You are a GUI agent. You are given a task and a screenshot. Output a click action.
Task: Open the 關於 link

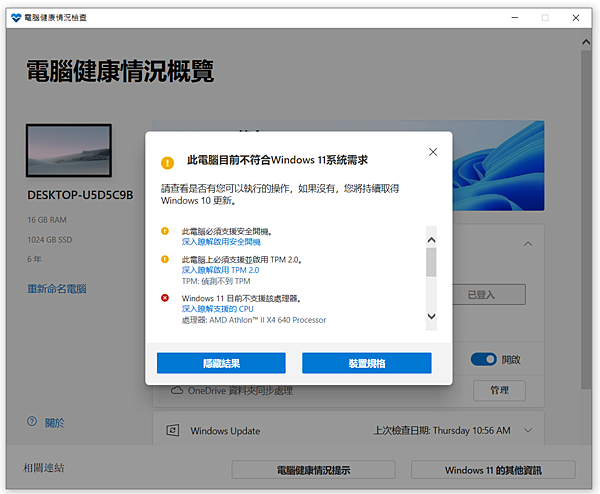(54, 423)
